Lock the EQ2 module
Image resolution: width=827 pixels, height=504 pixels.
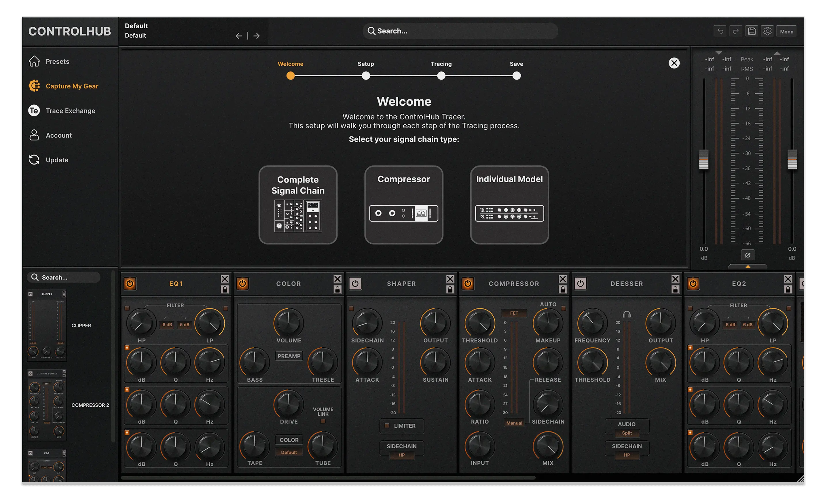coord(788,289)
